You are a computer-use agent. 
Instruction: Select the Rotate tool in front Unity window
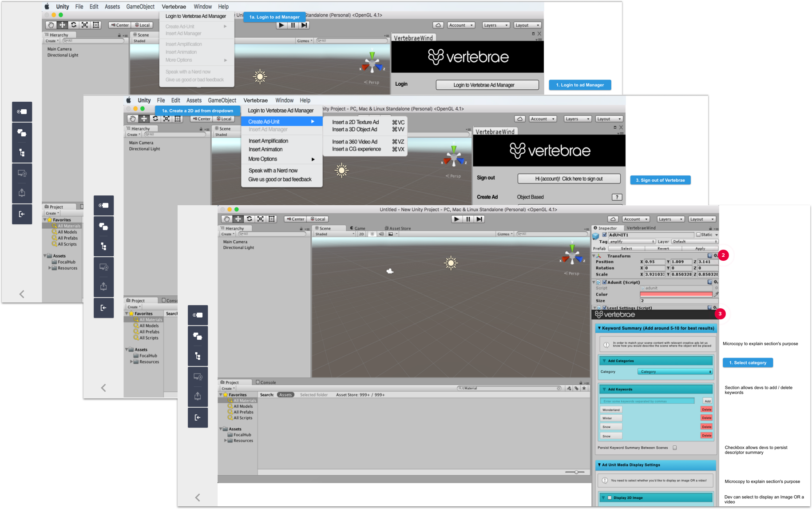[x=249, y=219]
